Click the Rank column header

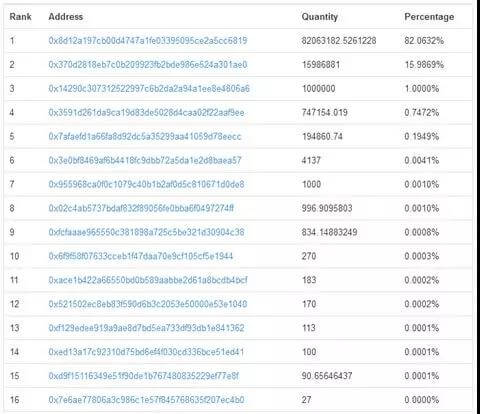pos(20,17)
